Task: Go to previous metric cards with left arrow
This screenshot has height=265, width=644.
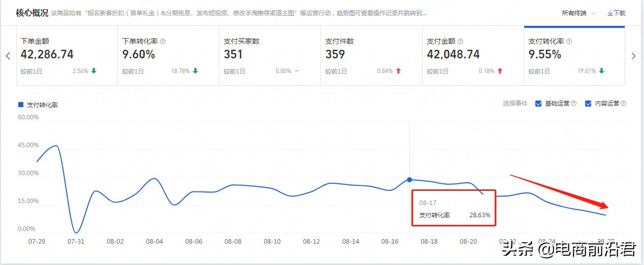Action: [8, 56]
